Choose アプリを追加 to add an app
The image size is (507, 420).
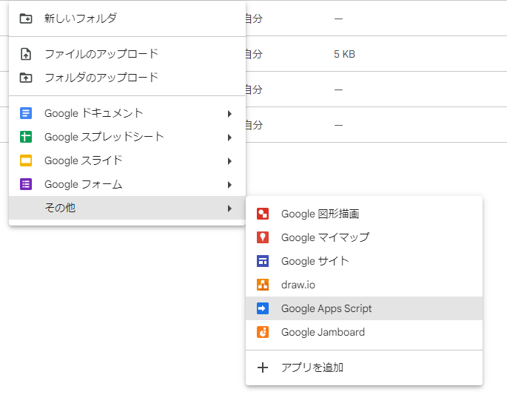click(312, 367)
